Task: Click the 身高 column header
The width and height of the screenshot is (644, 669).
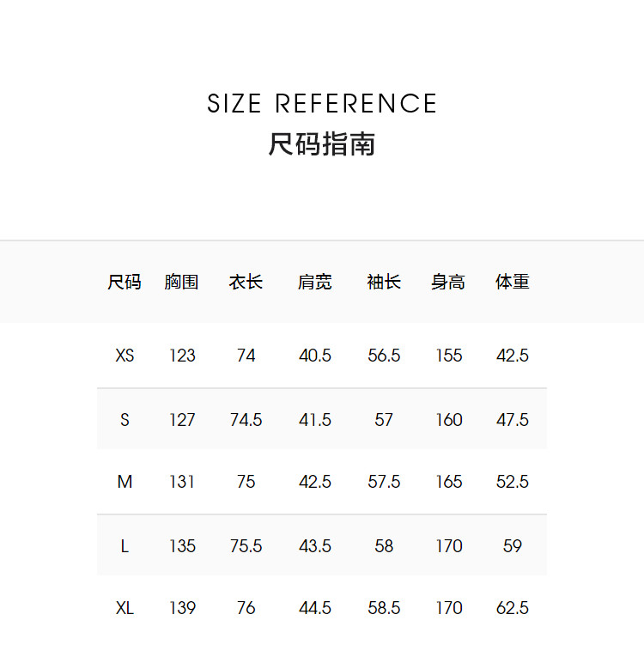Action: [448, 282]
